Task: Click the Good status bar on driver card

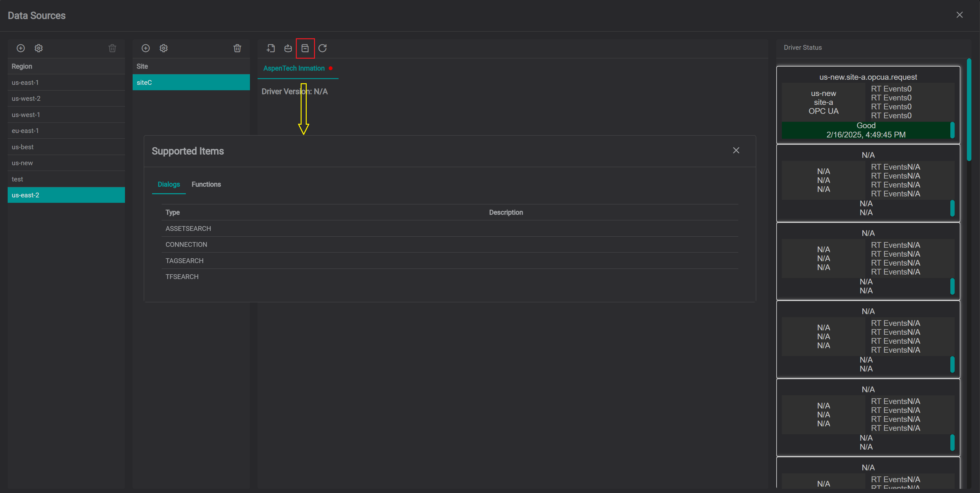Action: coord(866,130)
